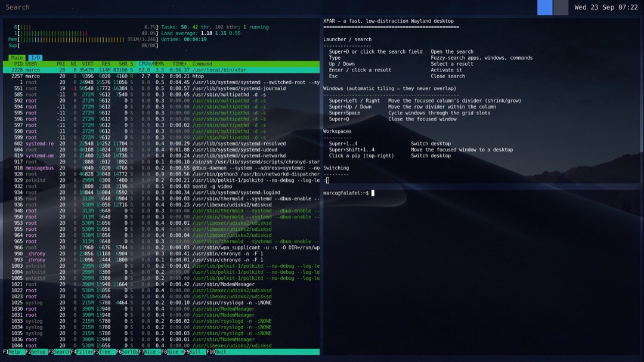Select the chronyd-starter process row PID 917
644x362 pixels.
tap(162, 162)
